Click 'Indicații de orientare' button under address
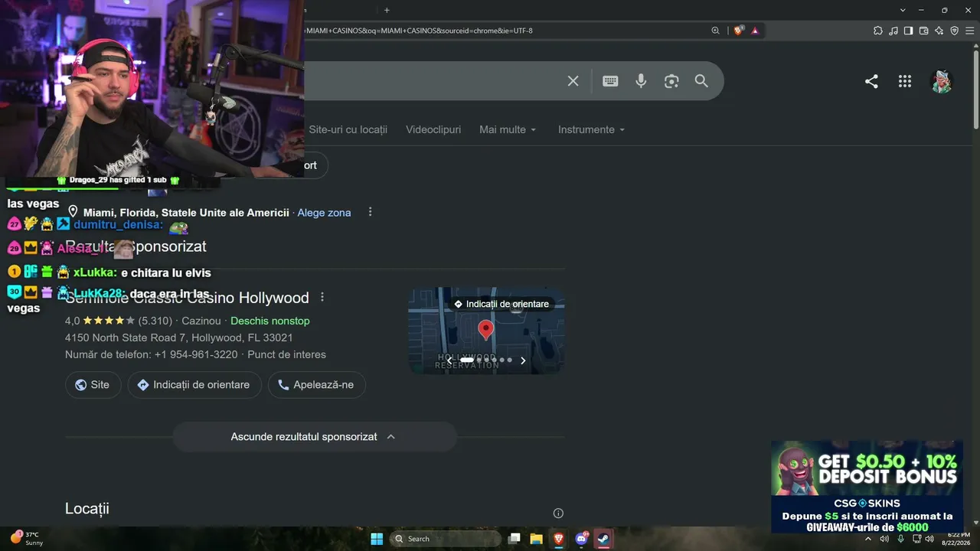The image size is (980, 551). pyautogui.click(x=194, y=385)
